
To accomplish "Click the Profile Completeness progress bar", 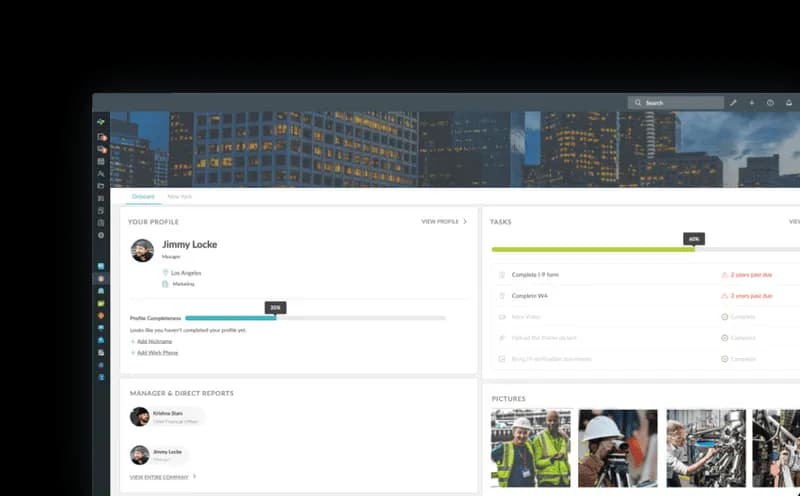I will (315, 318).
